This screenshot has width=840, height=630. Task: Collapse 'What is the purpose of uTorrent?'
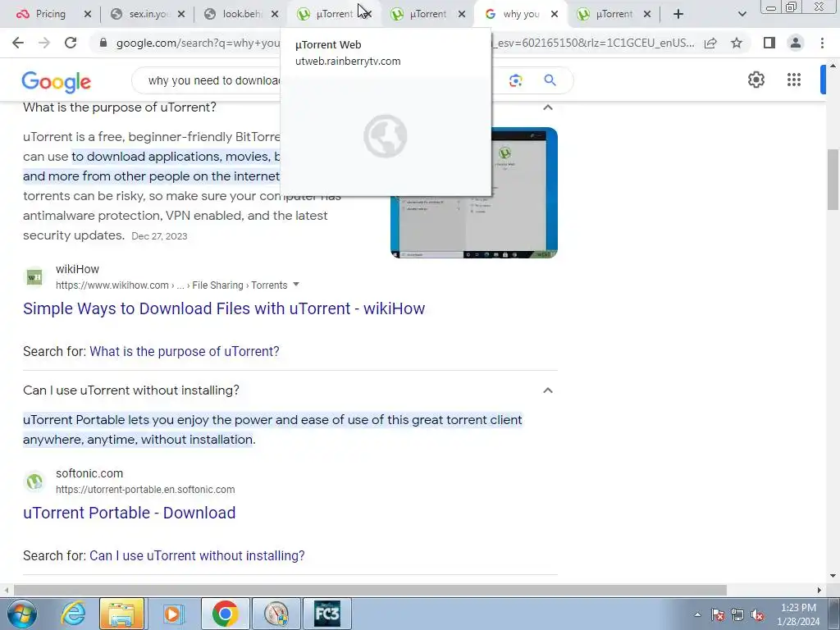pos(547,107)
